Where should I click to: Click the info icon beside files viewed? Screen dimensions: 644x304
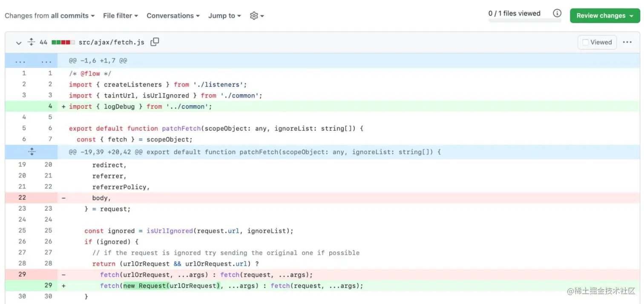point(557,13)
